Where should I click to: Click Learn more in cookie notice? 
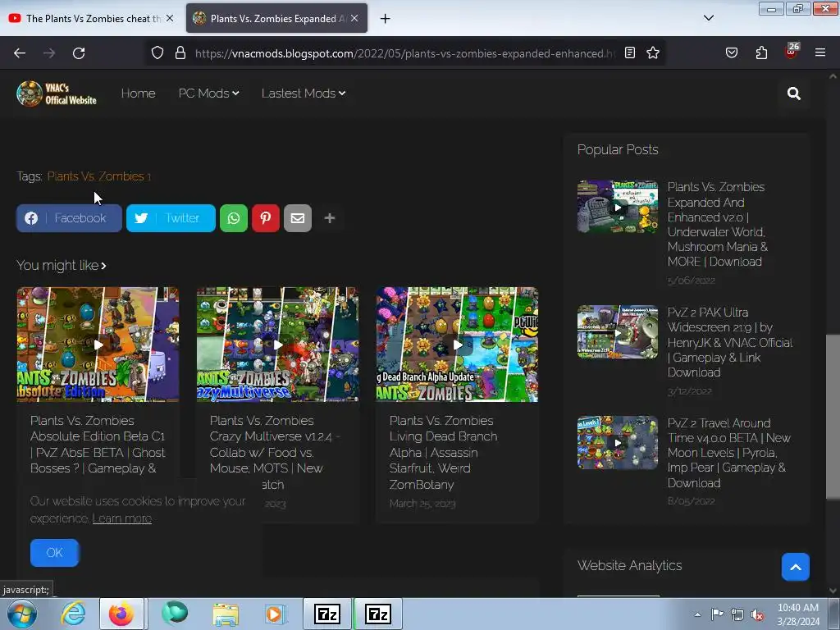coord(122,518)
